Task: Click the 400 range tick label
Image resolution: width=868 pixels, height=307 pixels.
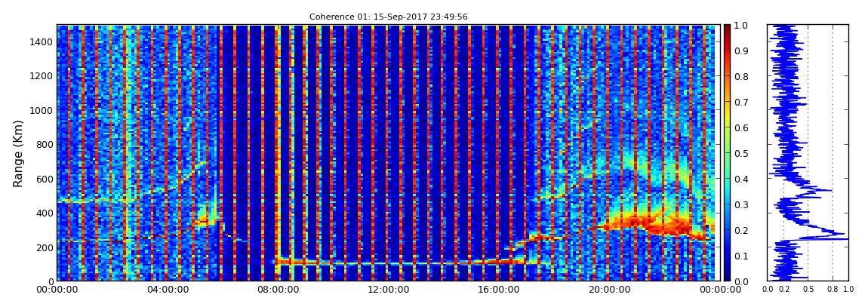Action: (x=45, y=213)
